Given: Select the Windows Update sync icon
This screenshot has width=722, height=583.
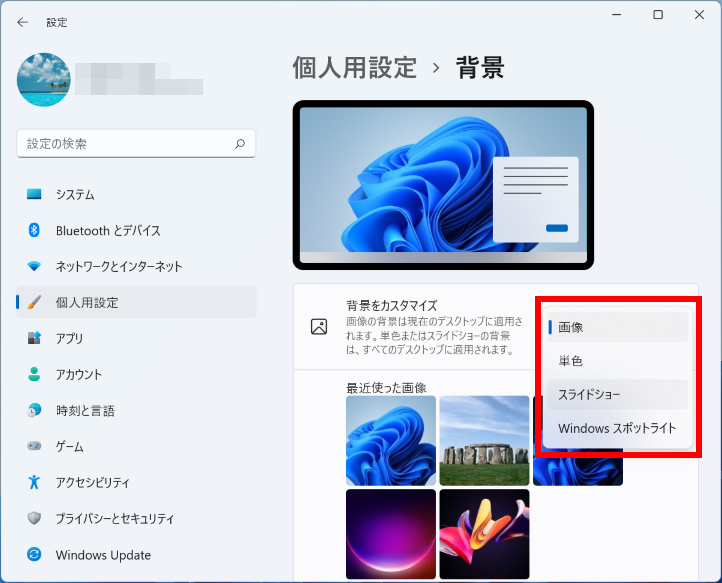Looking at the screenshot, I should (x=34, y=554).
